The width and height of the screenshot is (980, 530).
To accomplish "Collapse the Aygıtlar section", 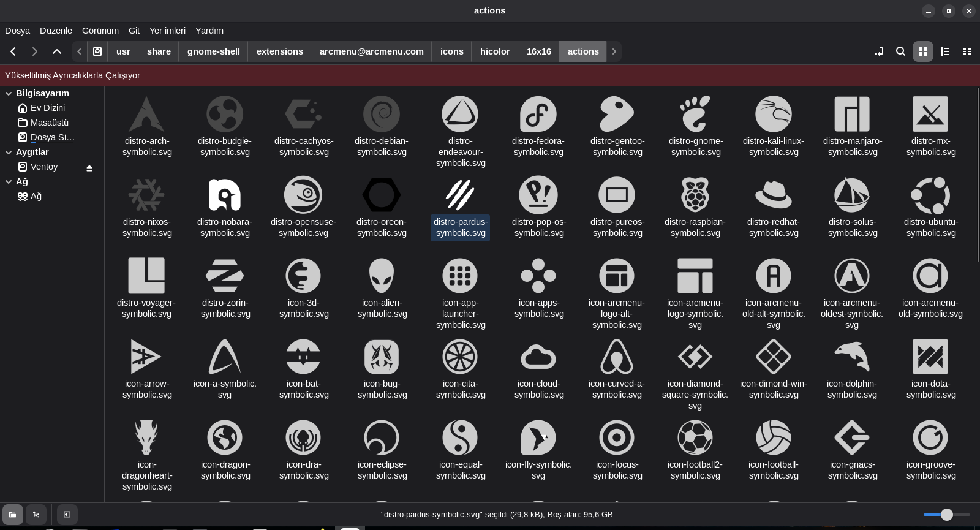I will coord(9,153).
